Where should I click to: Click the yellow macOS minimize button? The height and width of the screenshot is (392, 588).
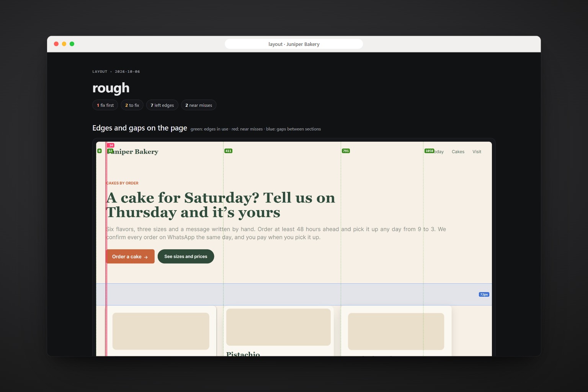click(x=64, y=44)
